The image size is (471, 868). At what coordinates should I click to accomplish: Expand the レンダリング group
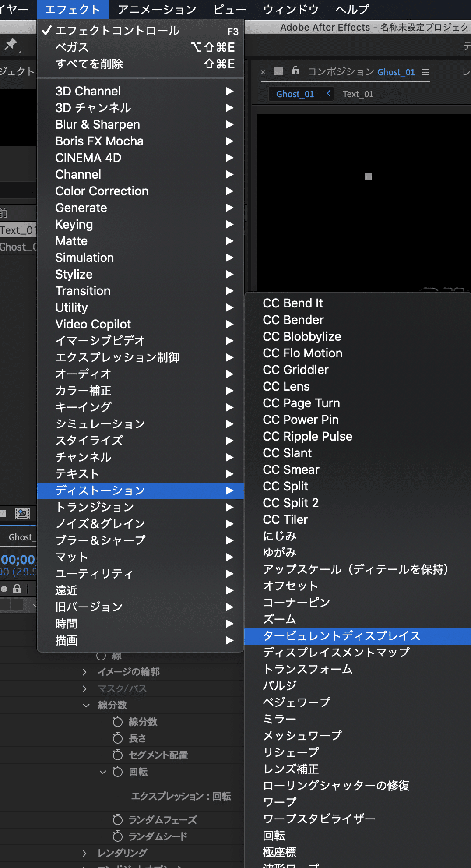(x=84, y=853)
